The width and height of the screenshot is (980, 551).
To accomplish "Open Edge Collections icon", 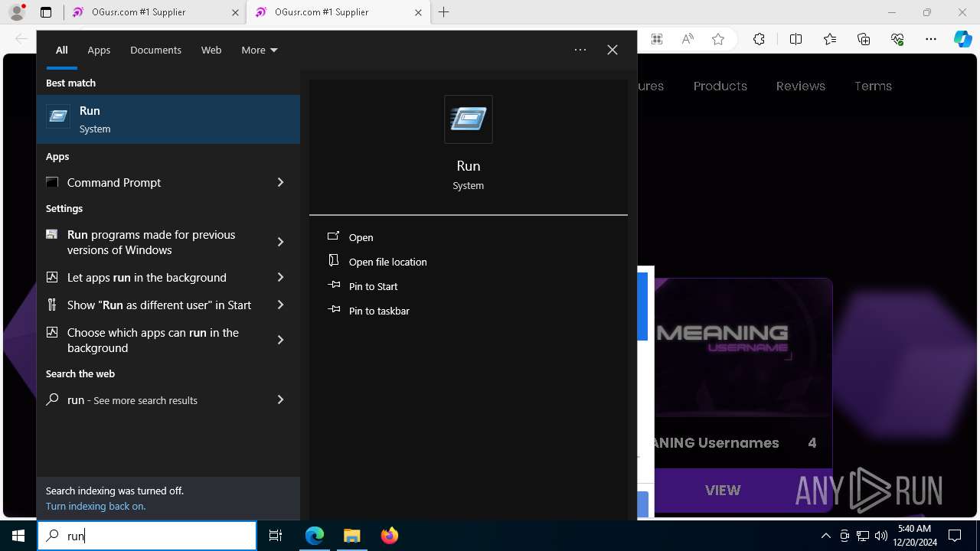I will [864, 39].
